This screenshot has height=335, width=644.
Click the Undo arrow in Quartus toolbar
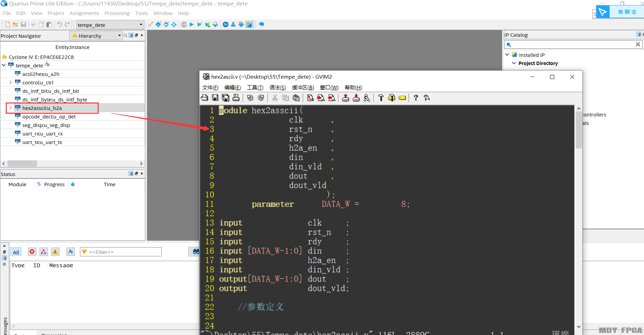pos(59,25)
